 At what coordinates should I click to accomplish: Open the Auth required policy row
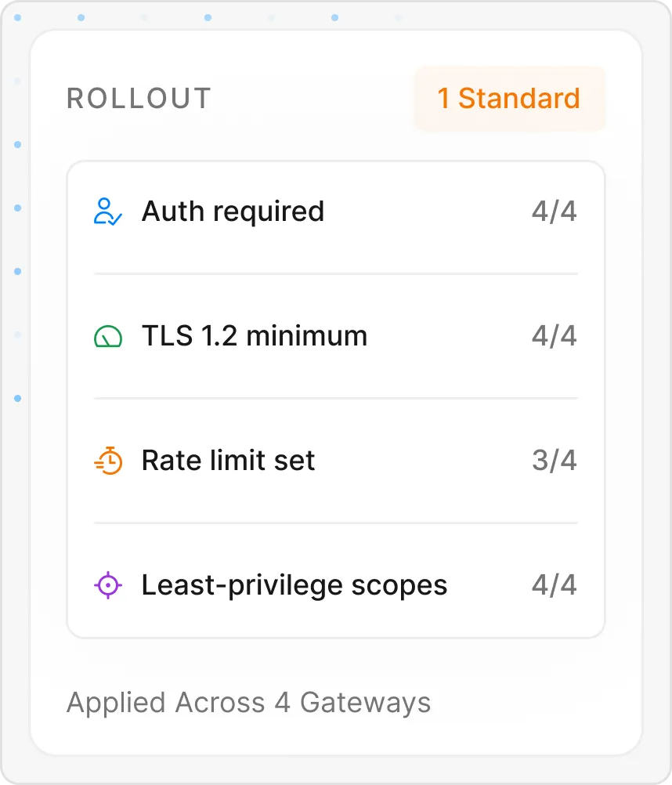coord(336,212)
